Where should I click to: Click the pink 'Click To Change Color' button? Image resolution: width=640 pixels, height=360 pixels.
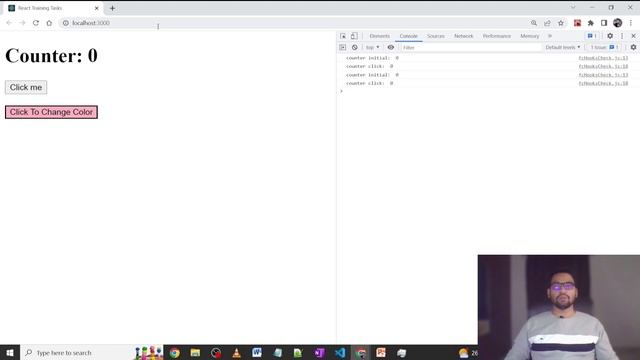(x=51, y=112)
